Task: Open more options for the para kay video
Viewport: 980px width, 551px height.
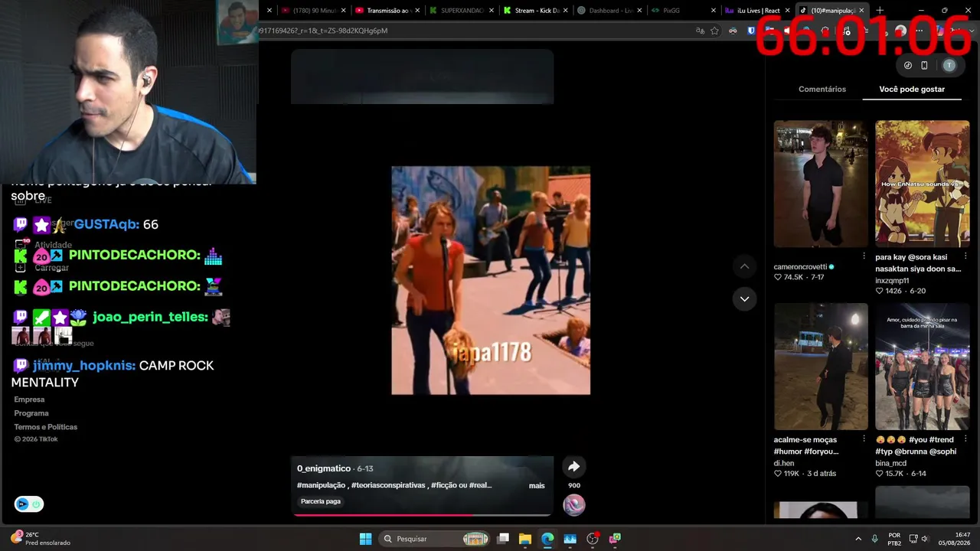Action: [x=965, y=256]
